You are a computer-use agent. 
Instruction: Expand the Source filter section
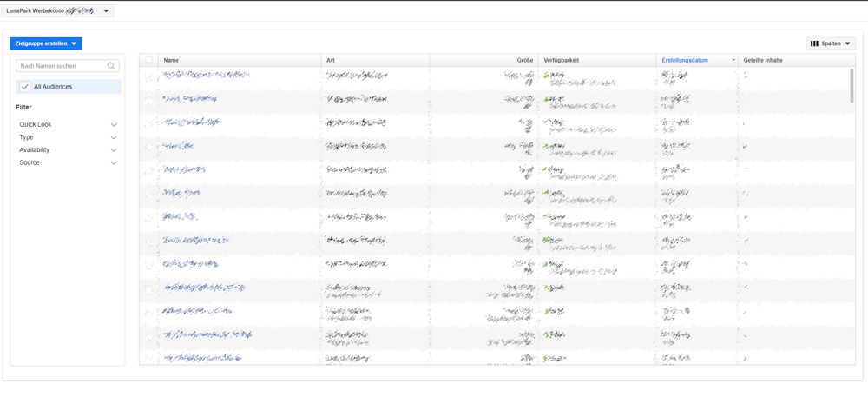[68, 162]
